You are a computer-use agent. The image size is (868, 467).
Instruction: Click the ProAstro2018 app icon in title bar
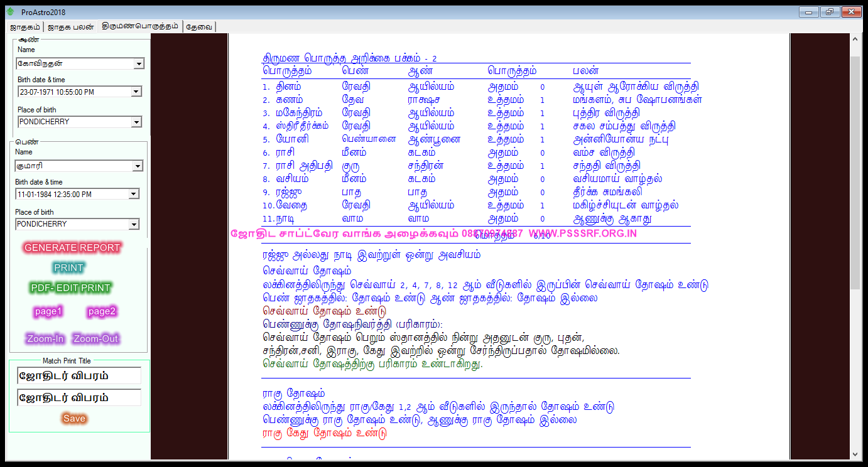coord(10,12)
